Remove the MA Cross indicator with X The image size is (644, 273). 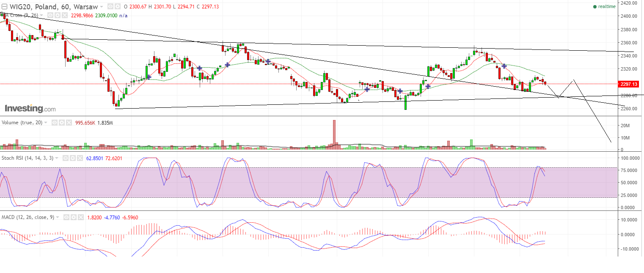click(x=65, y=15)
